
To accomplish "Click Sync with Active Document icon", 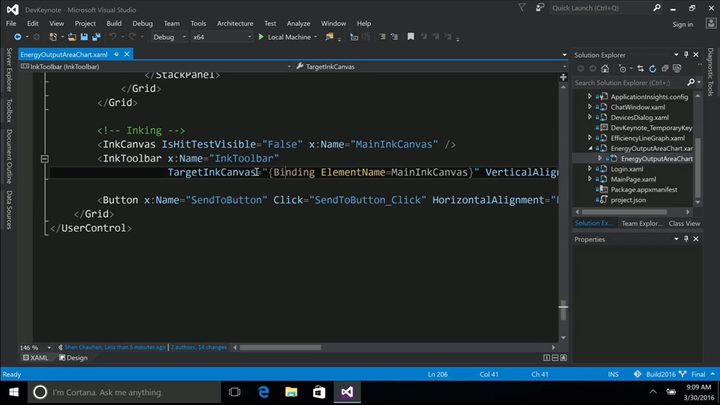I will coord(641,68).
